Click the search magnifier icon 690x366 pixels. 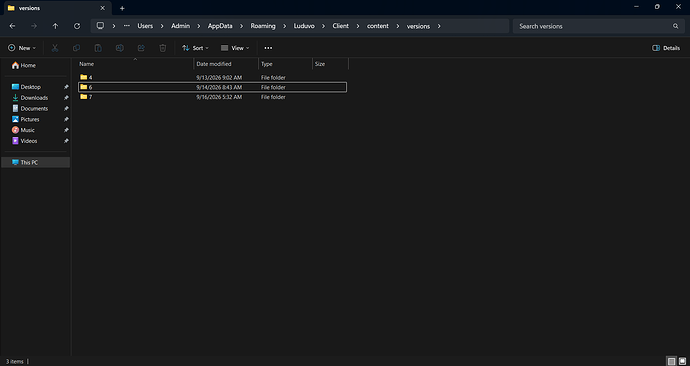(x=675, y=26)
